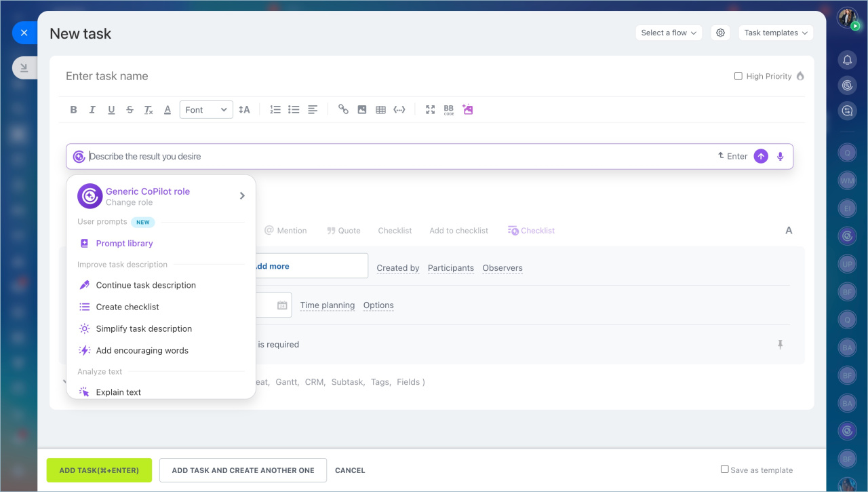Choose Simplify task description option
868x492 pixels.
click(x=144, y=328)
